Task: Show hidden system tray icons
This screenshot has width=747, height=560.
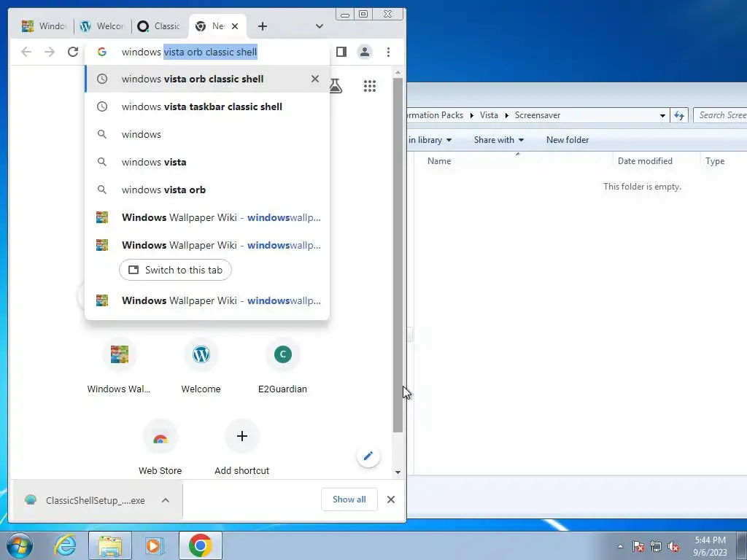Action: tap(620, 546)
